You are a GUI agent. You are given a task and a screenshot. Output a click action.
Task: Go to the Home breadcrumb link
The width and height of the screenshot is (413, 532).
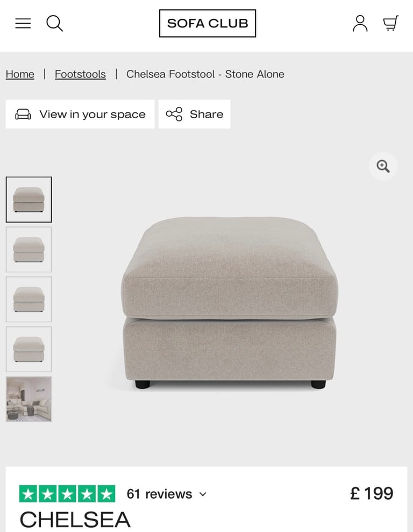20,74
